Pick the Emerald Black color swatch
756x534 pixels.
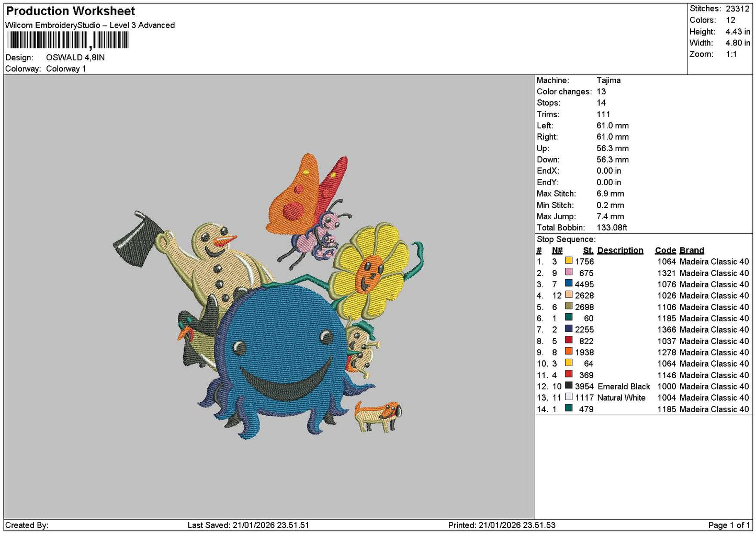569,386
